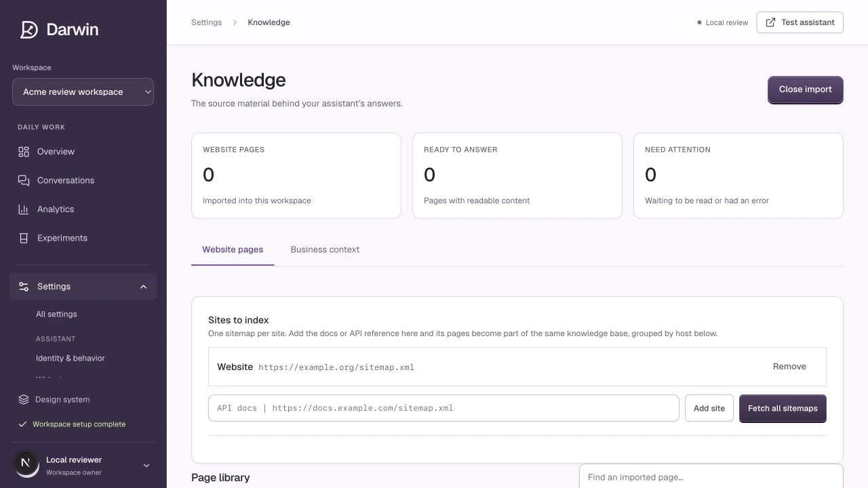This screenshot has width=868, height=488.
Task: Switch to the Website pages tab
Action: (233, 249)
